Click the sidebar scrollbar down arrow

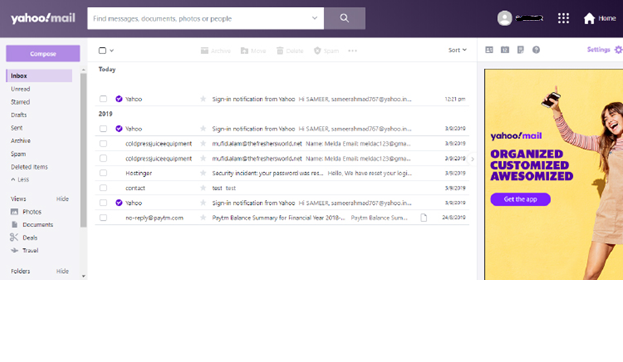pos(83,276)
